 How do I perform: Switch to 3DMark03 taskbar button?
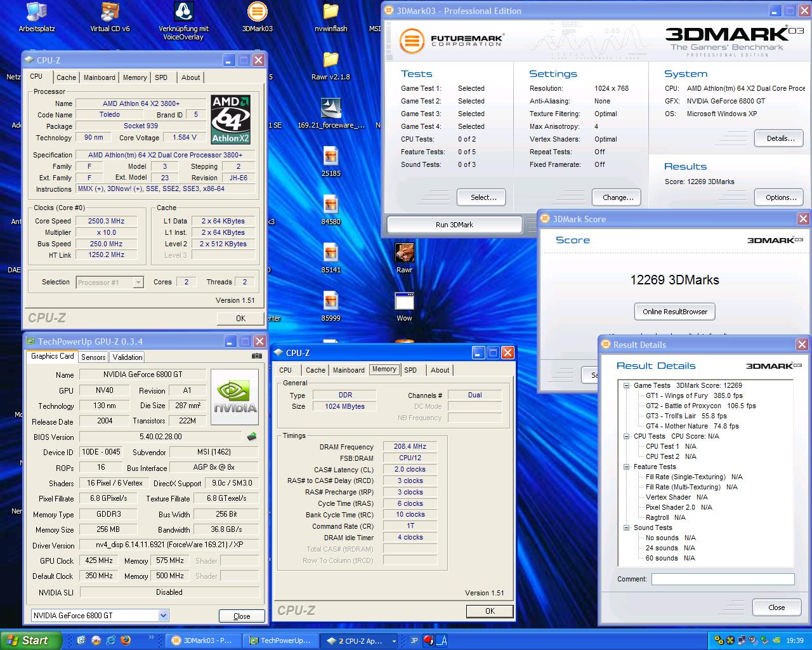click(204, 641)
